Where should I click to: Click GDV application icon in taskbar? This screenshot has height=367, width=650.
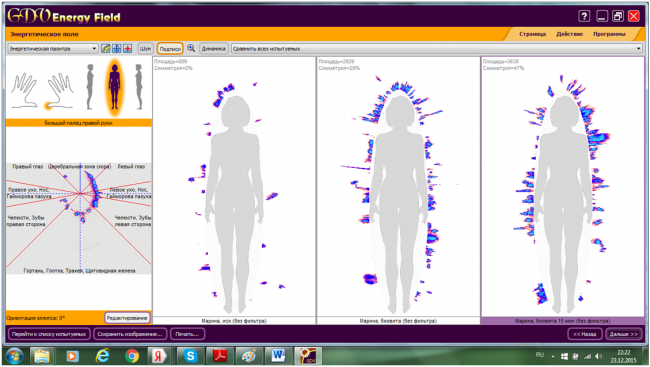pyautogui.click(x=308, y=356)
